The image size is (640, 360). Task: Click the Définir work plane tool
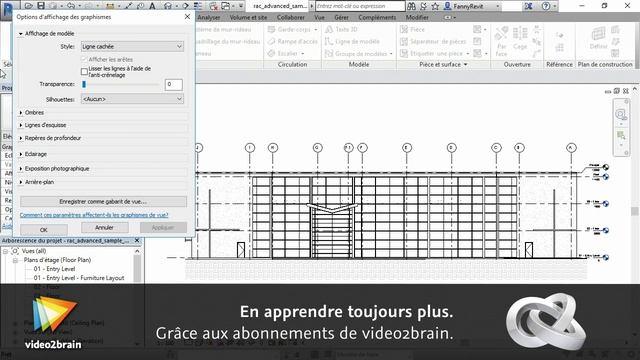tap(598, 38)
